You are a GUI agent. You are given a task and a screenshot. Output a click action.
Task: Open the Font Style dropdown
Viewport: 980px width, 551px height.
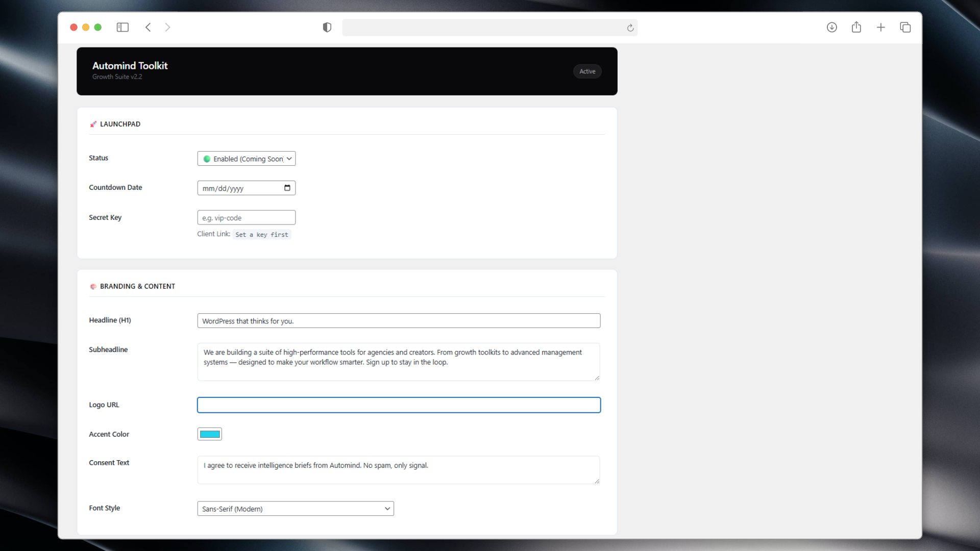click(296, 509)
